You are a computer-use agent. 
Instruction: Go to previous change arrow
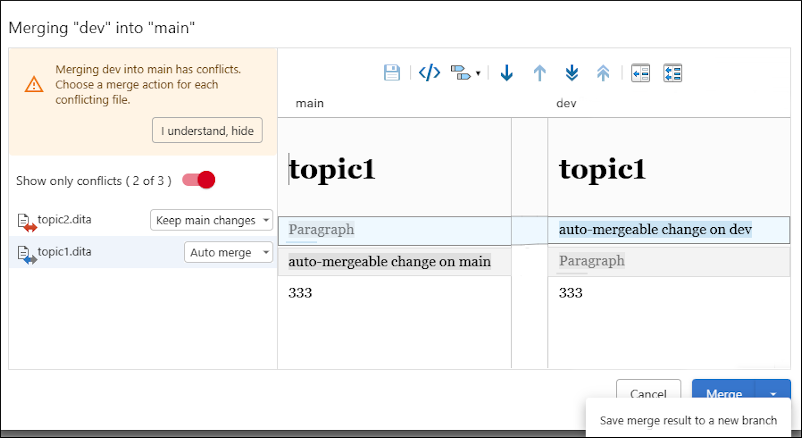click(539, 73)
